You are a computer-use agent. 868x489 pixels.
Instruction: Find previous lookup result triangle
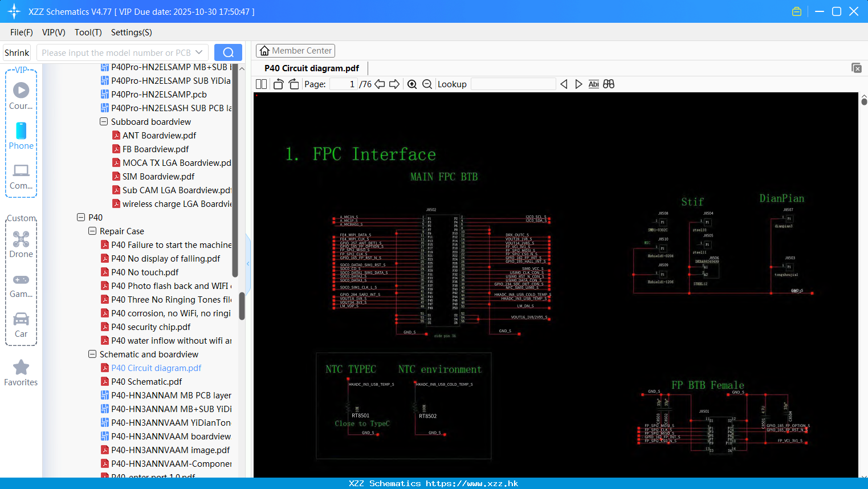click(564, 84)
